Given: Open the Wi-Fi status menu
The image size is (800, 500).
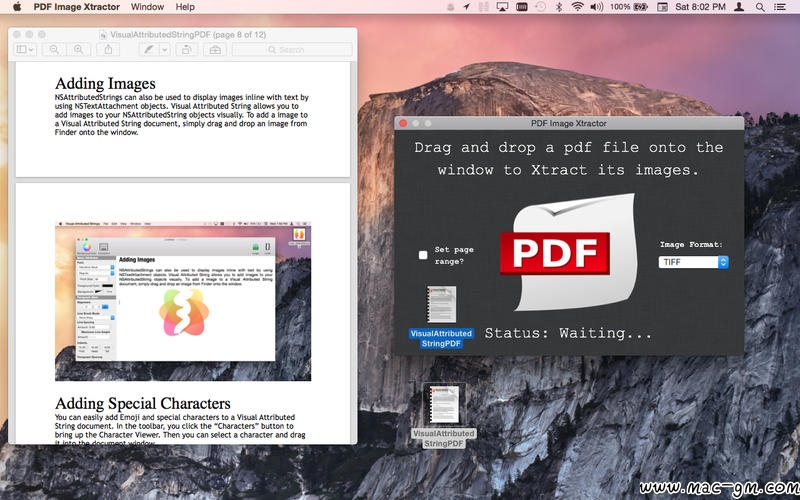Looking at the screenshot, I should coord(577,7).
